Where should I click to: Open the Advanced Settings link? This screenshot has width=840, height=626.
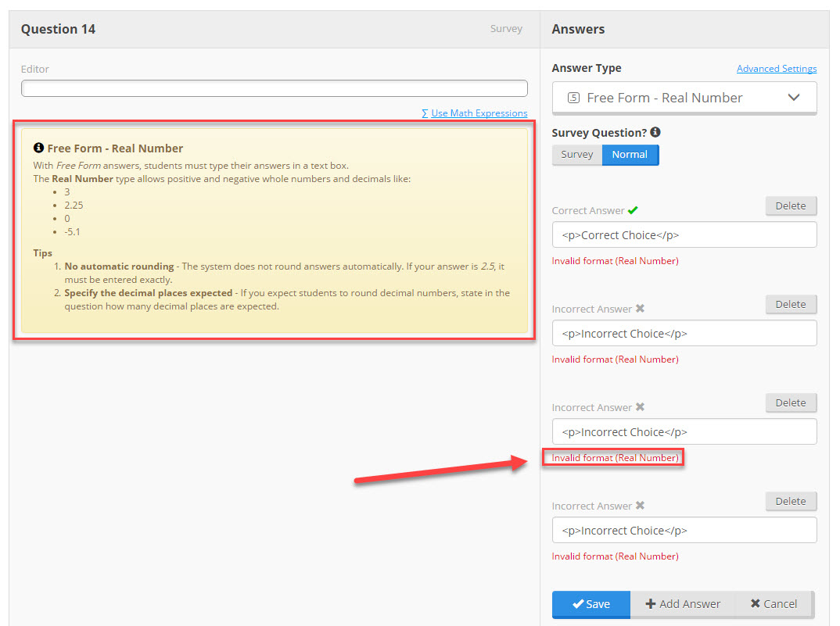pos(776,69)
